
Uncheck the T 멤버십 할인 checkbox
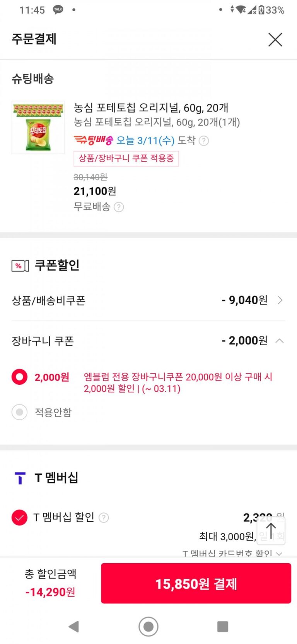19,517
